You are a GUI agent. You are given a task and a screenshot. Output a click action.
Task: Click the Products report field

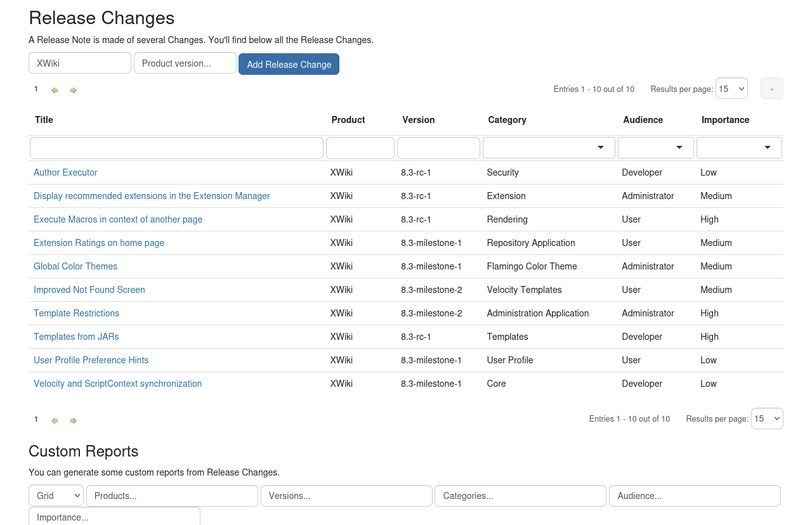172,496
